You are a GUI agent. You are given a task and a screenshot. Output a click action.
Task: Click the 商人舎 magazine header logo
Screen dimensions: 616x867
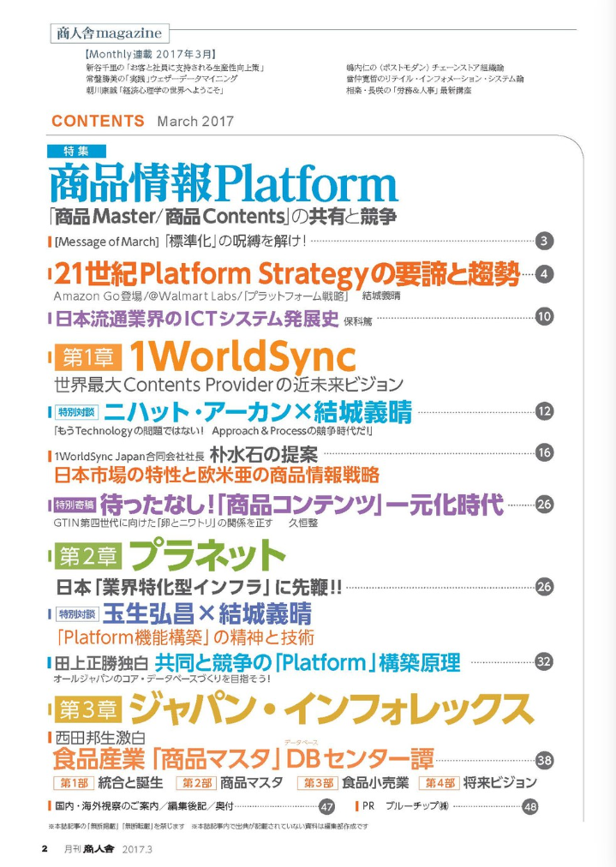110,33
